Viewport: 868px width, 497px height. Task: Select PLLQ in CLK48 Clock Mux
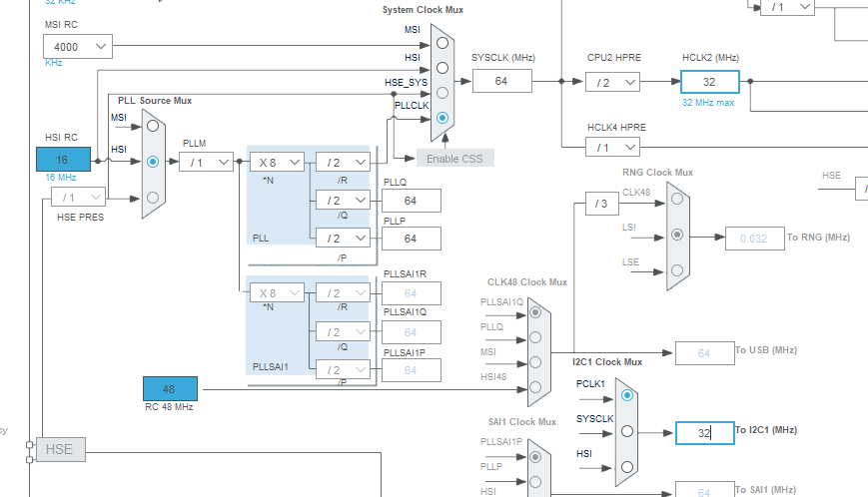coord(535,337)
